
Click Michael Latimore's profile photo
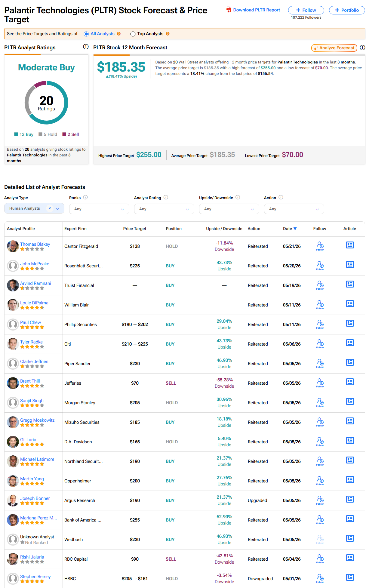(x=13, y=461)
